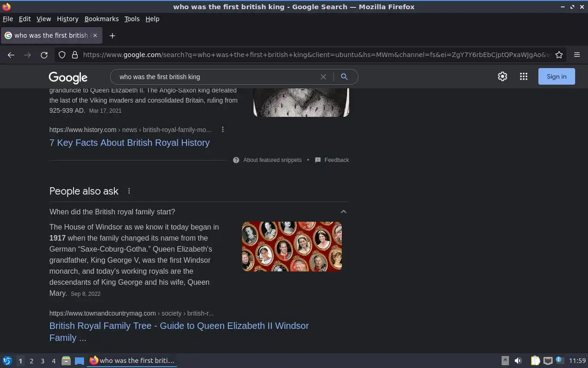This screenshot has height=368, width=588.
Task: Click the Firefox address bar URL
Action: (x=316, y=55)
